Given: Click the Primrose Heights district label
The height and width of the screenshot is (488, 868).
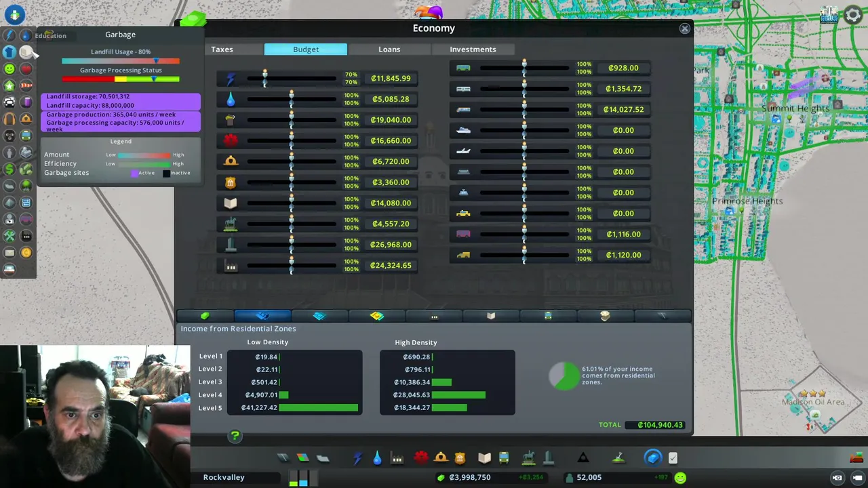Looking at the screenshot, I should [747, 201].
